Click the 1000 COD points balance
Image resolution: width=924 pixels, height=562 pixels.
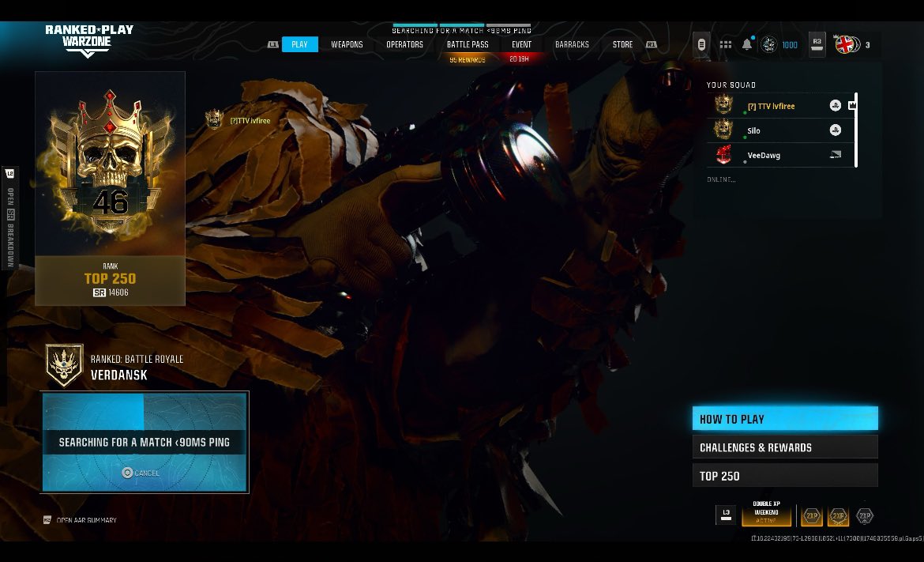click(790, 45)
